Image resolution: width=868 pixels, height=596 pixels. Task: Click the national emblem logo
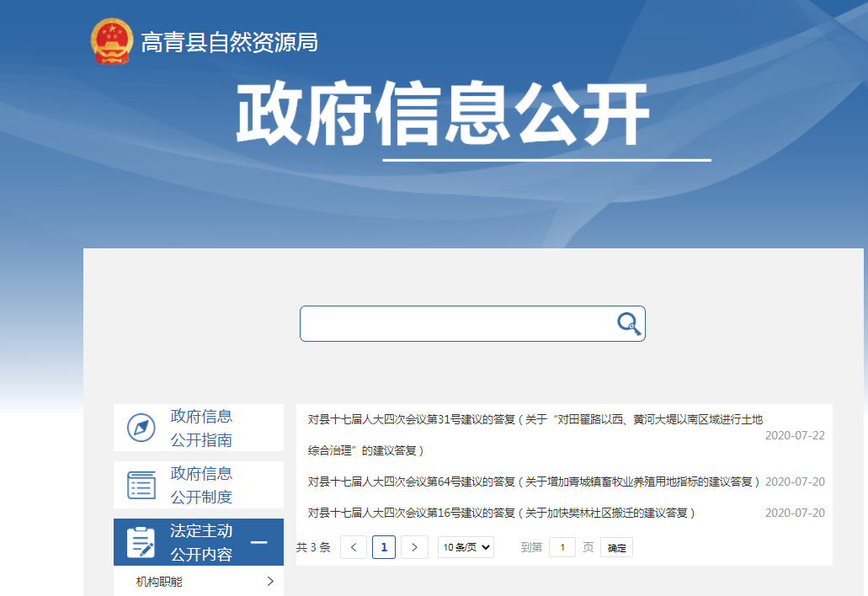click(112, 40)
